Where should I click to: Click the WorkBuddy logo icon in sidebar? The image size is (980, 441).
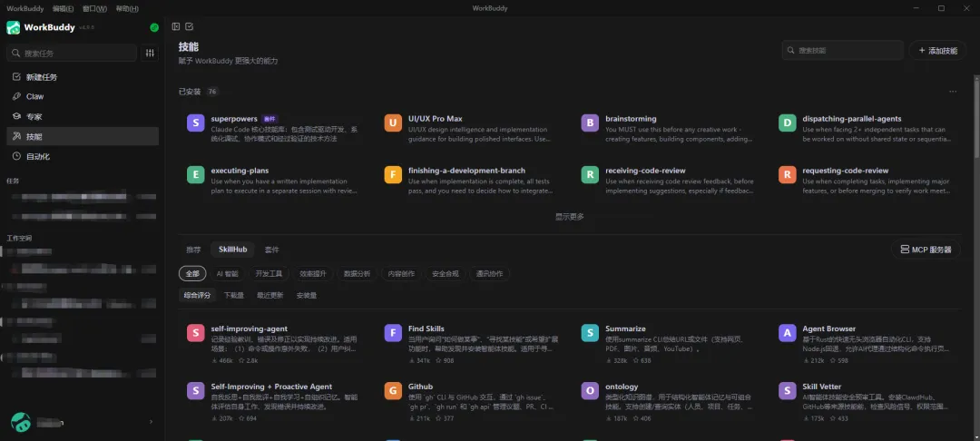click(x=13, y=27)
